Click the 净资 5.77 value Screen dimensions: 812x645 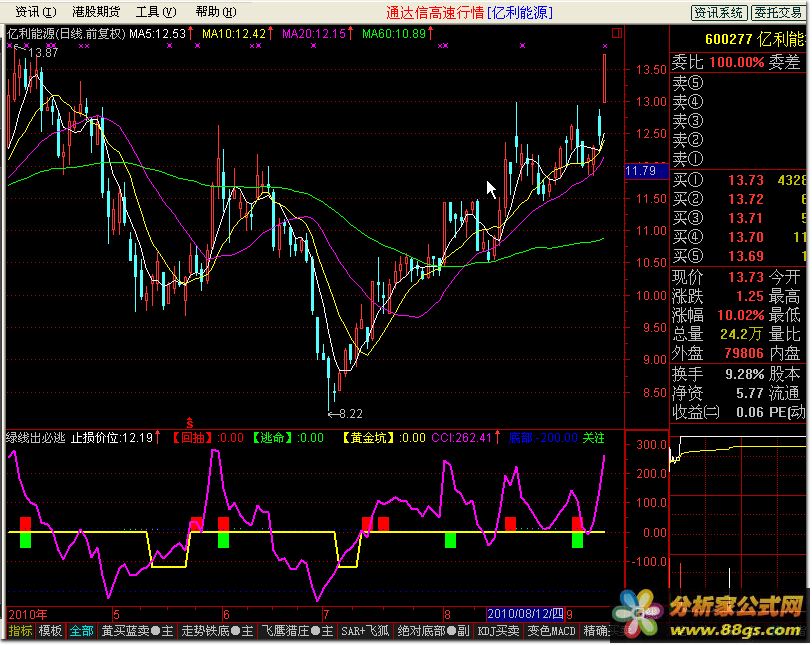point(750,393)
